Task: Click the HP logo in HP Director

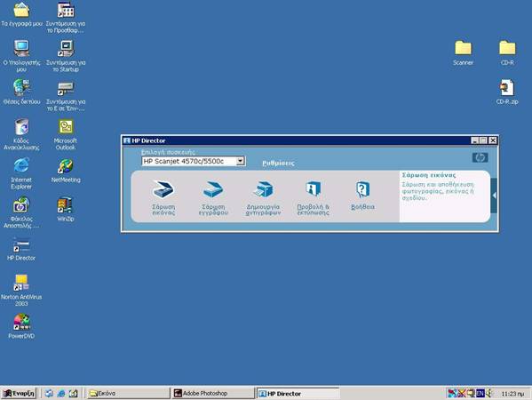Action: tap(480, 157)
